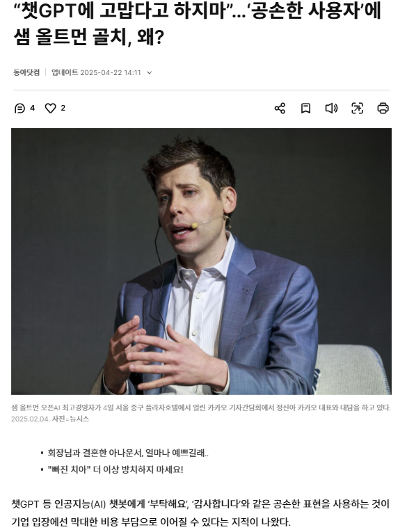Click the '사진=뉴시스' photo credit
The image size is (407, 532).
click(x=70, y=419)
